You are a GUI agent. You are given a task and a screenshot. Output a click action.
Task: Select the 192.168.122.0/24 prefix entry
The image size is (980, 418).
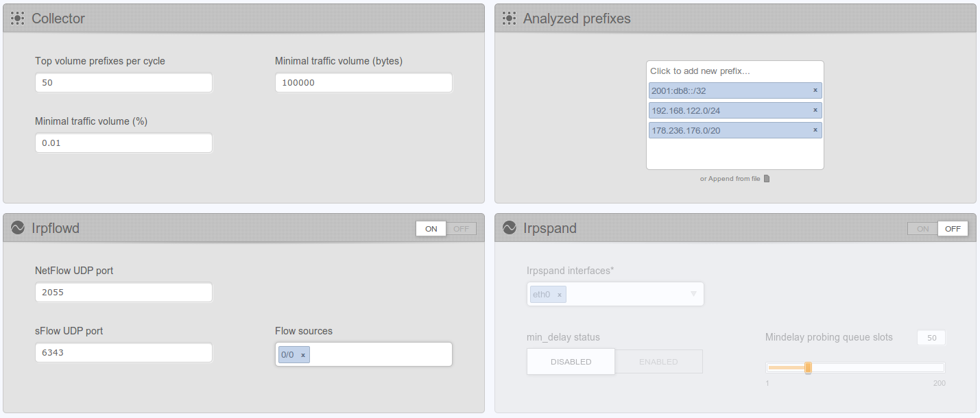tap(735, 110)
